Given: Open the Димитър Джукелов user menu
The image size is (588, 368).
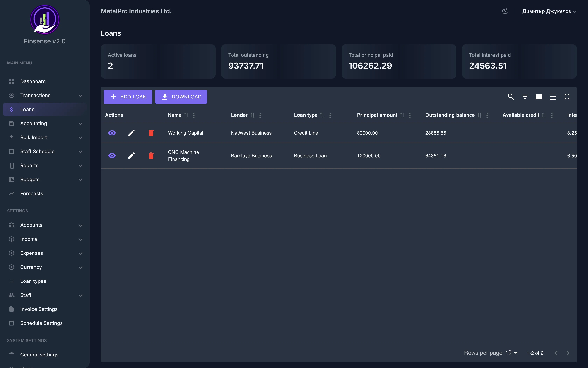Looking at the screenshot, I should (x=549, y=11).
